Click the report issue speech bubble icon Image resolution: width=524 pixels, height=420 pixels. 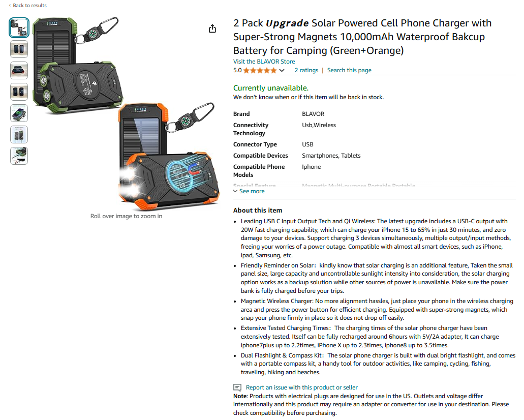[x=237, y=387]
